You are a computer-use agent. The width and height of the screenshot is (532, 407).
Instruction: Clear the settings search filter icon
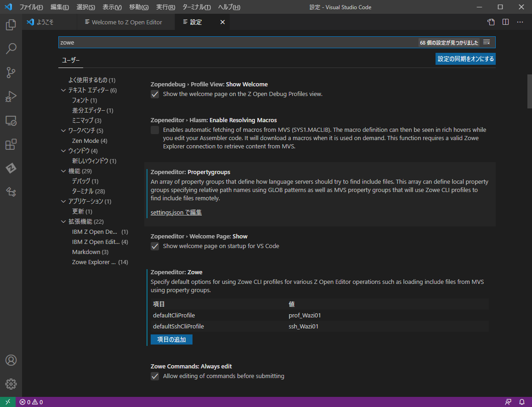click(x=487, y=42)
